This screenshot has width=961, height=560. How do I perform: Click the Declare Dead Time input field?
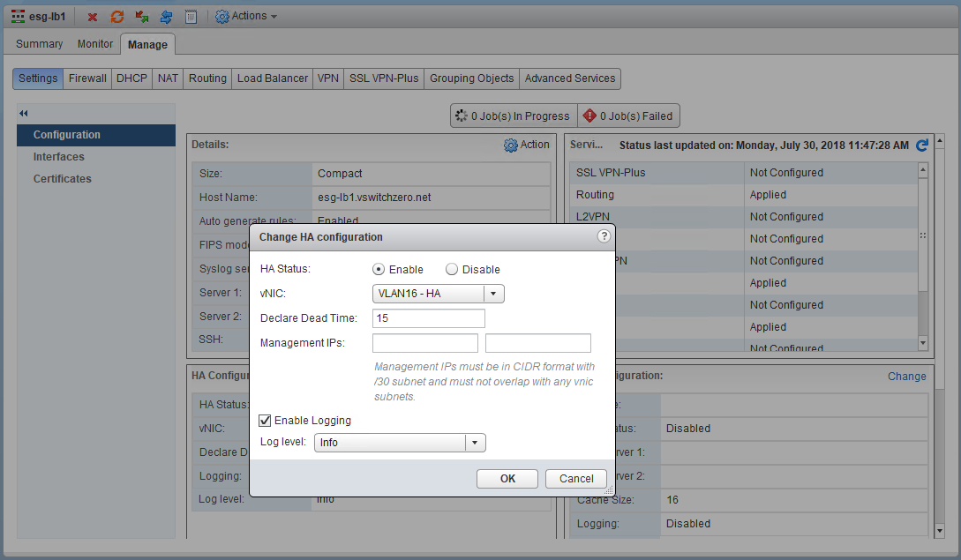click(x=429, y=318)
